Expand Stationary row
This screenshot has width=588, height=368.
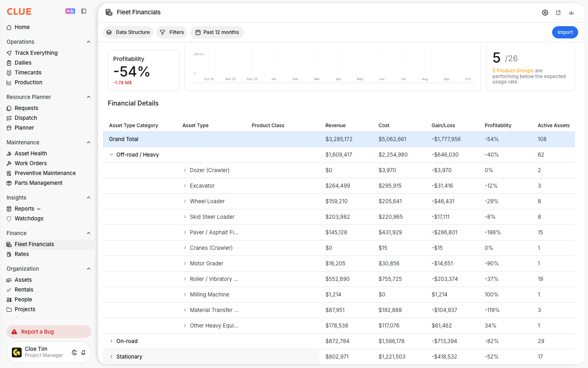click(x=111, y=357)
